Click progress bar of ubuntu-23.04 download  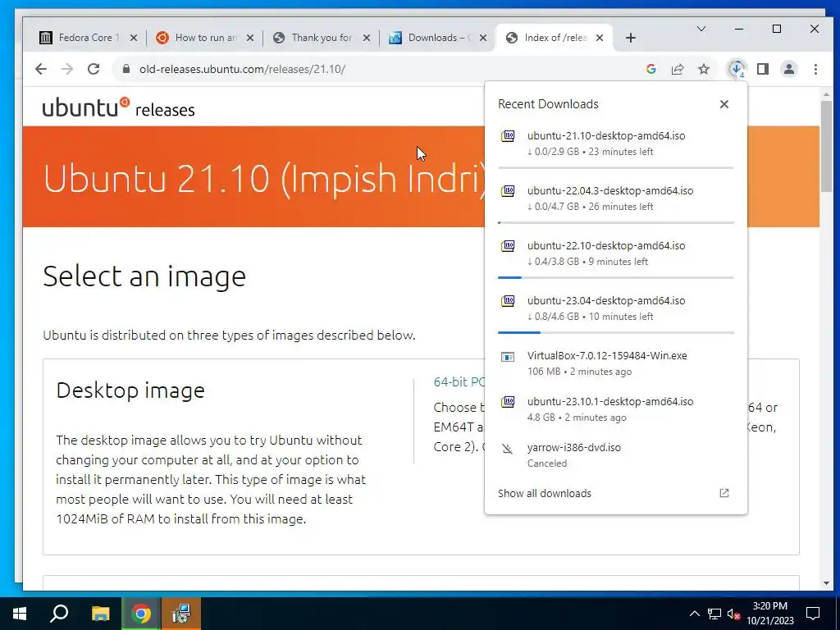click(x=615, y=333)
